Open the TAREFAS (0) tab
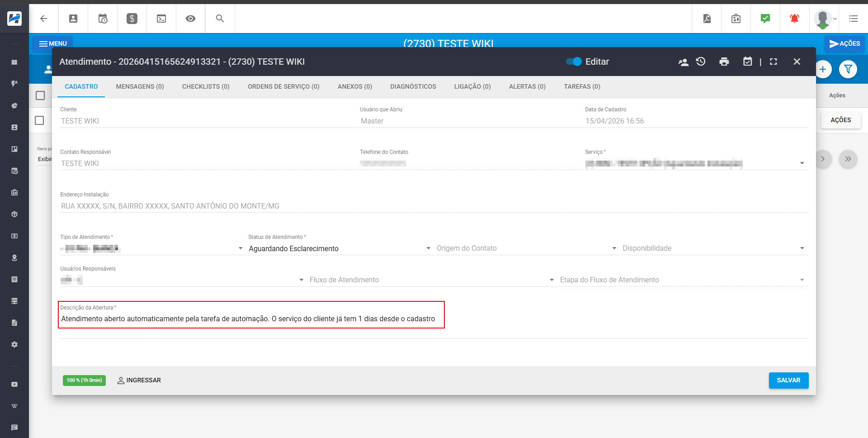 (582, 86)
